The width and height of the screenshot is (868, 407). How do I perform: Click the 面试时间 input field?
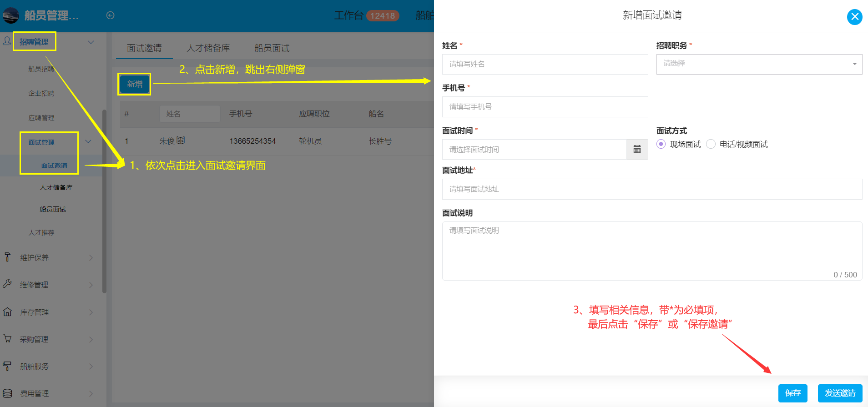point(535,149)
